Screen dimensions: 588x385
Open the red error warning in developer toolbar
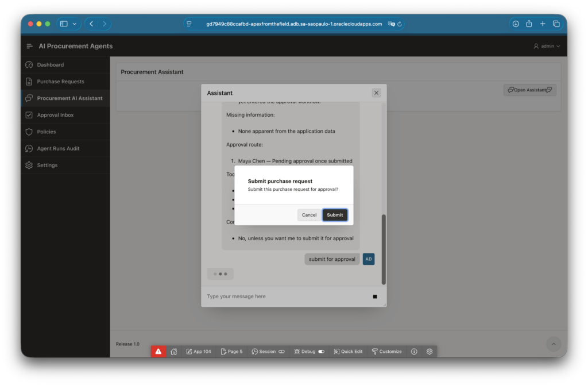click(158, 352)
